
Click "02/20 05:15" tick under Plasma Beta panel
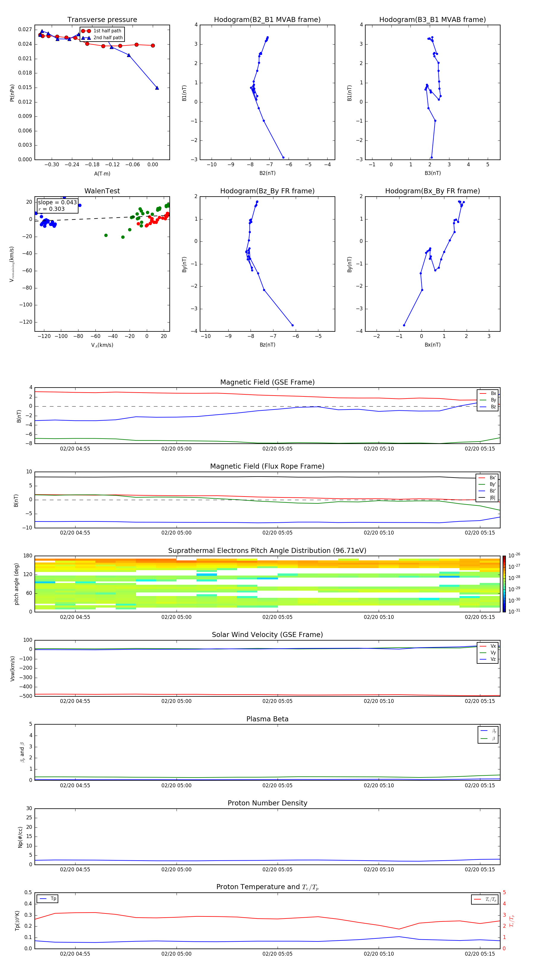coord(479,785)
